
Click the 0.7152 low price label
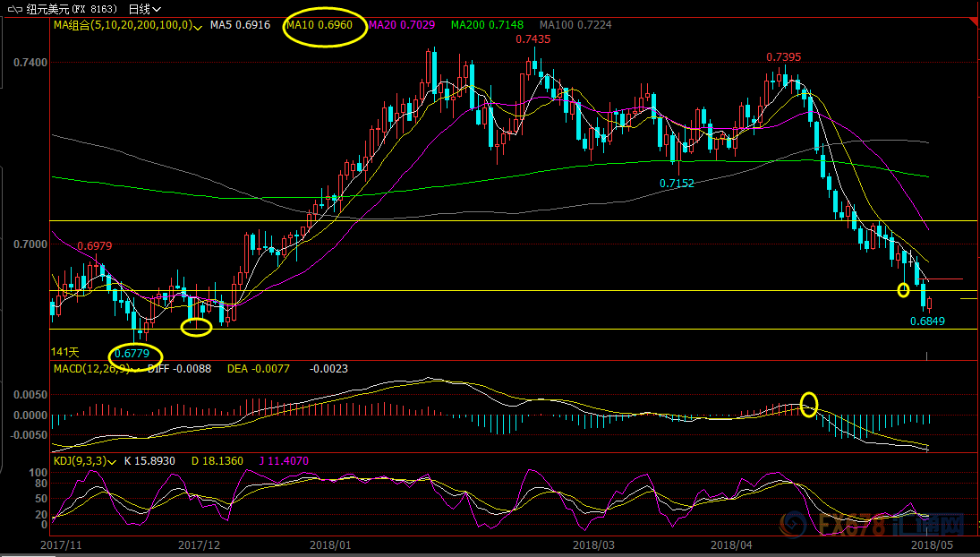pyautogui.click(x=677, y=184)
